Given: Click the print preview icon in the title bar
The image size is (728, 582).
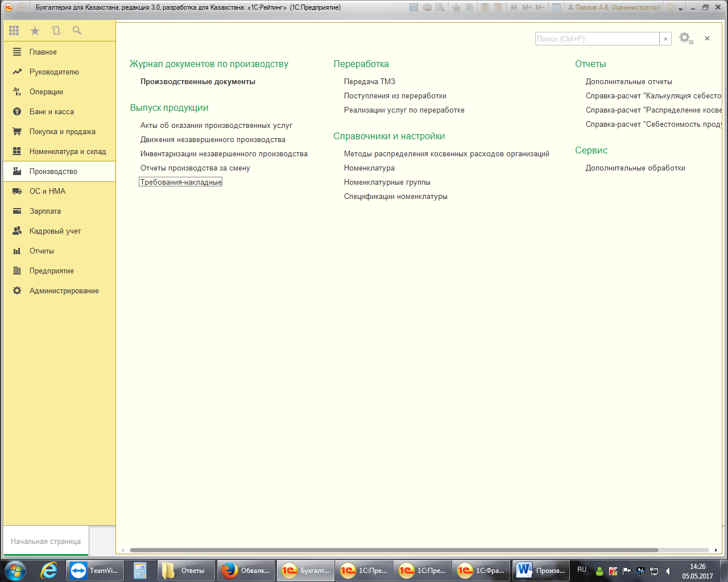Looking at the screenshot, I should tap(441, 7).
